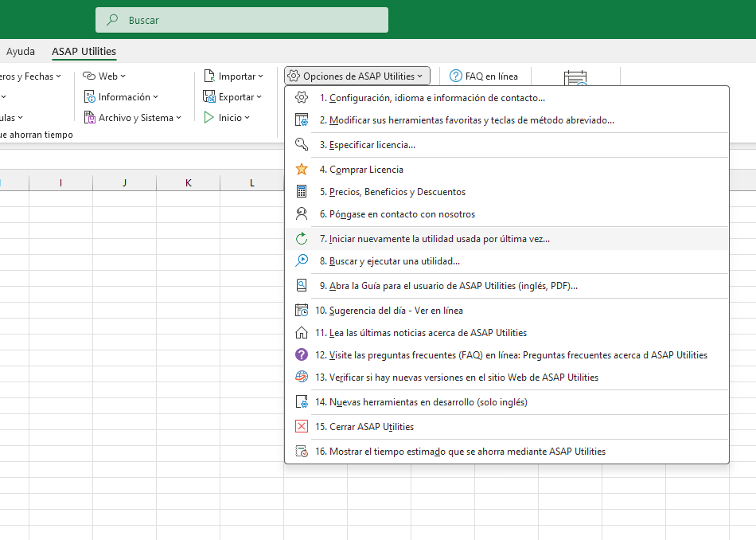Choose Mostrar el tiempo estimado entry
This screenshot has width=756, height=540.
[507, 452]
